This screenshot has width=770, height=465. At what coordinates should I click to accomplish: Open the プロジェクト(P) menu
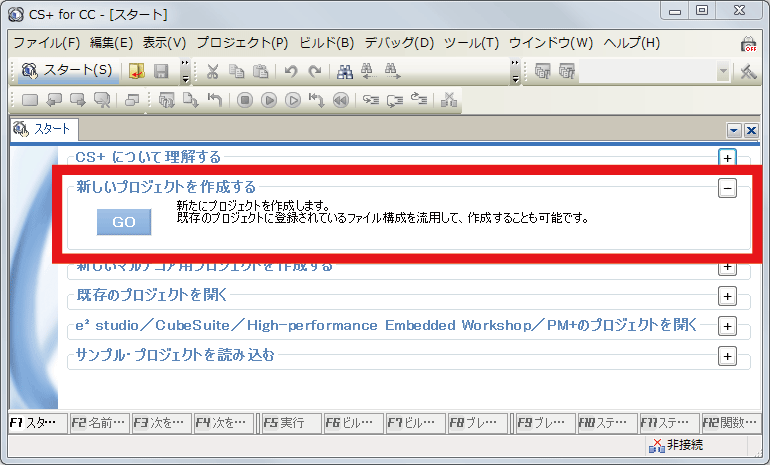coord(243,43)
